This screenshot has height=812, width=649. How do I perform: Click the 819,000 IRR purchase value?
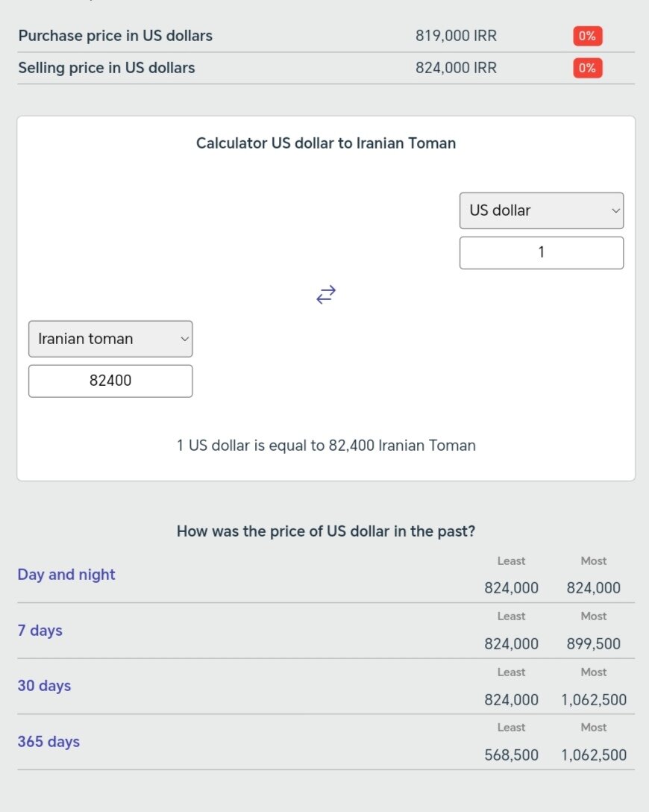pos(456,36)
